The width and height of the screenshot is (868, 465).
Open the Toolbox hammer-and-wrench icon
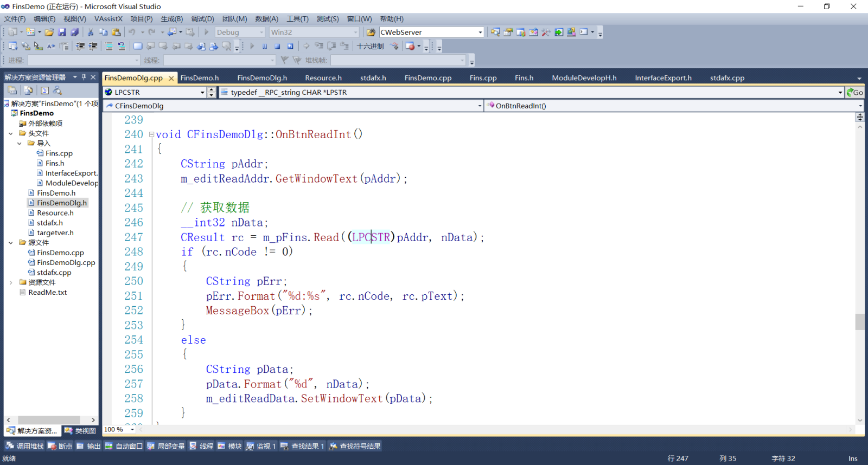(x=546, y=33)
